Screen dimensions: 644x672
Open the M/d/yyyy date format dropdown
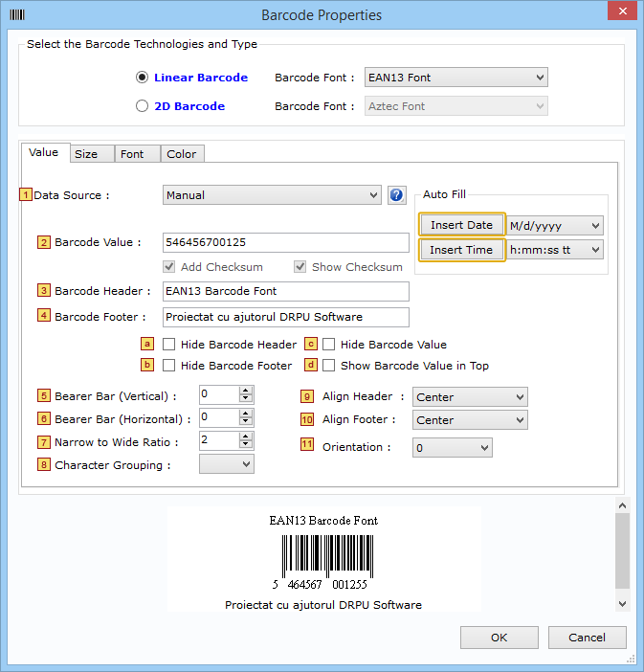pos(555,226)
